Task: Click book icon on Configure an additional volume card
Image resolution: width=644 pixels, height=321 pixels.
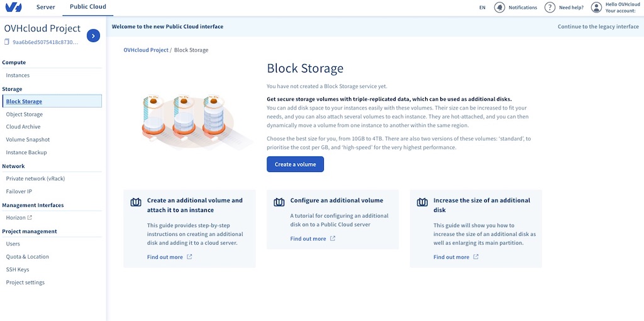Action: 279,202
